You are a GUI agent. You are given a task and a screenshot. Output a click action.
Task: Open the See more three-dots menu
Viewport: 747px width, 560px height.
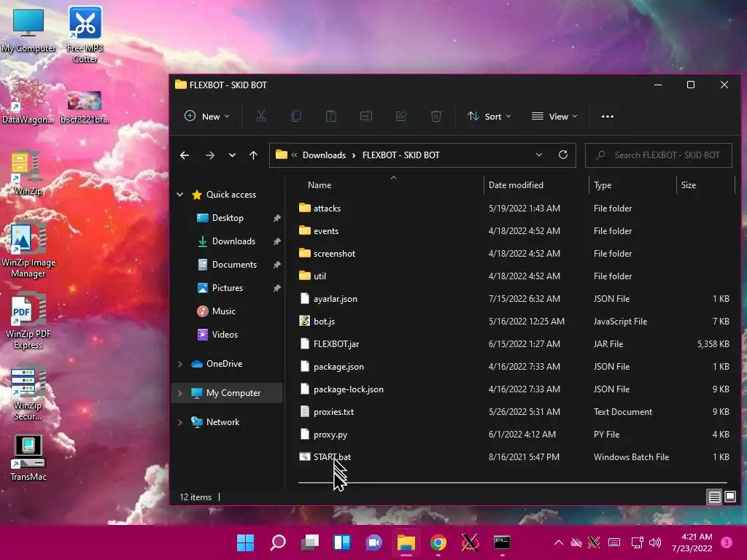(x=608, y=116)
